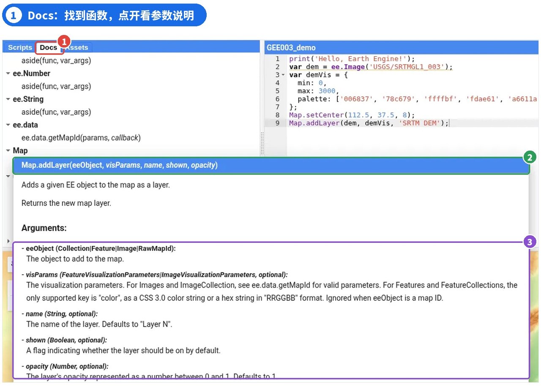Screen dimensions: 541x392
Task: Open ee.data.getMapId(params, callback) doc entry
Action: (81, 138)
